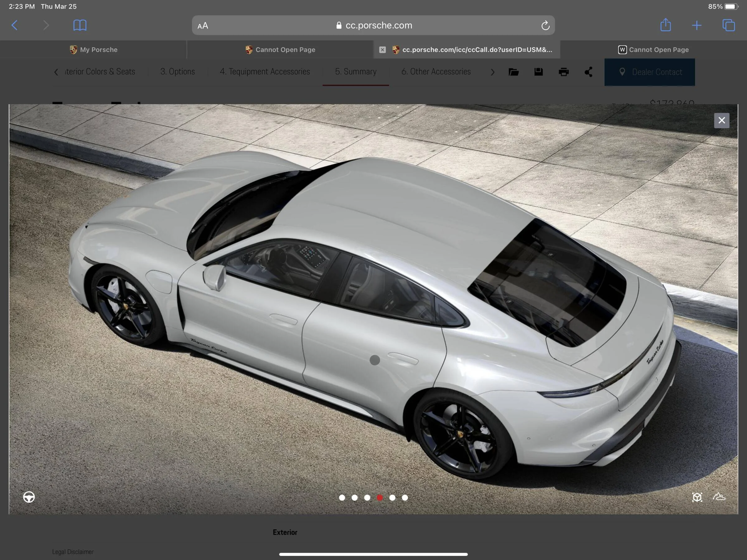Print the configuration
The height and width of the screenshot is (560, 747).
click(x=563, y=72)
